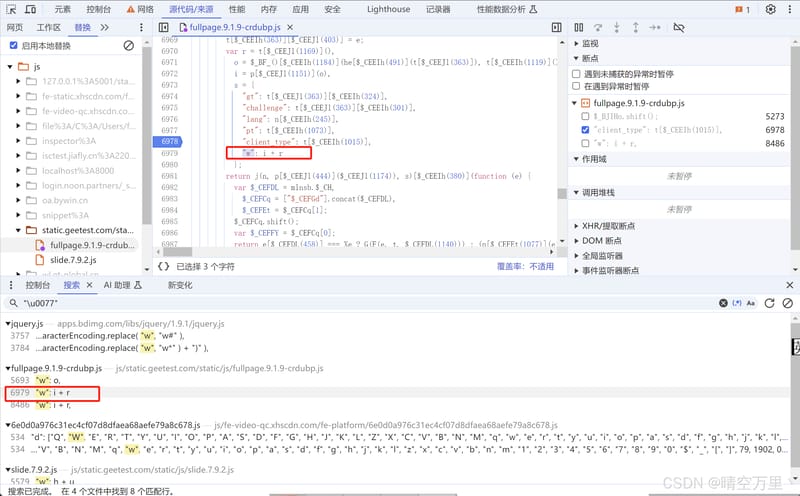
Task: Refresh the search results
Action: click(x=769, y=303)
